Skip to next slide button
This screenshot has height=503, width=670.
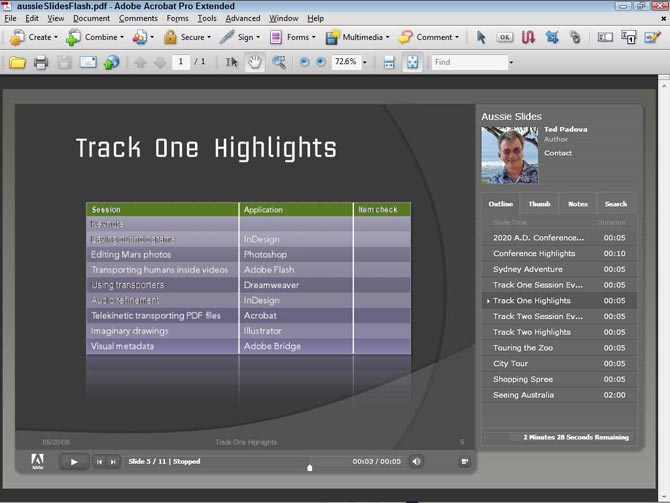(x=113, y=462)
